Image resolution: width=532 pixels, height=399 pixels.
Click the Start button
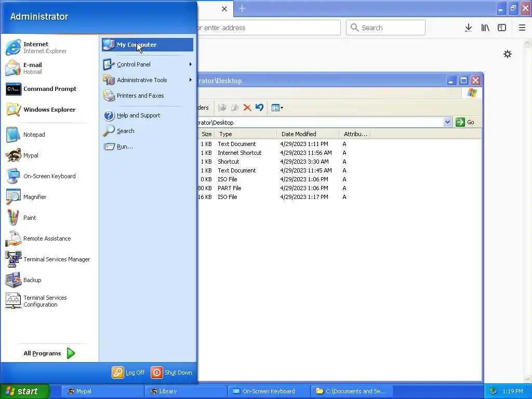tap(24, 391)
